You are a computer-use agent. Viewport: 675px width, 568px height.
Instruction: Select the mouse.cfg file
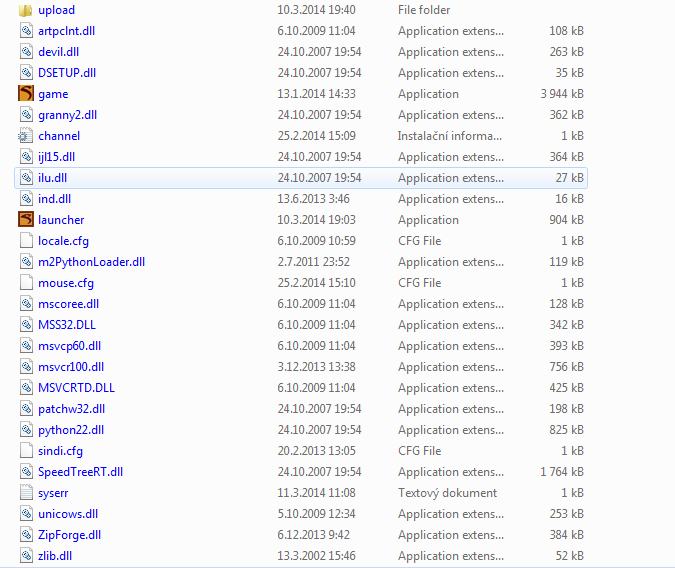point(65,283)
